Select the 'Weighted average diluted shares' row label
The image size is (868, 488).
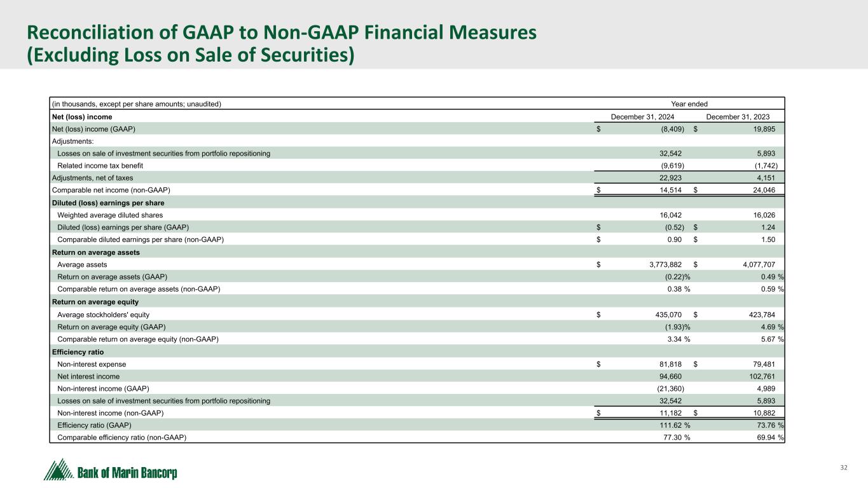pyautogui.click(x=109, y=215)
